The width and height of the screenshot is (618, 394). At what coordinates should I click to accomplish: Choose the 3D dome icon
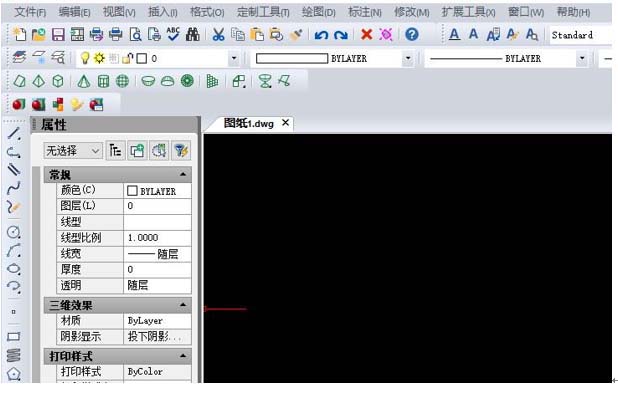168,81
